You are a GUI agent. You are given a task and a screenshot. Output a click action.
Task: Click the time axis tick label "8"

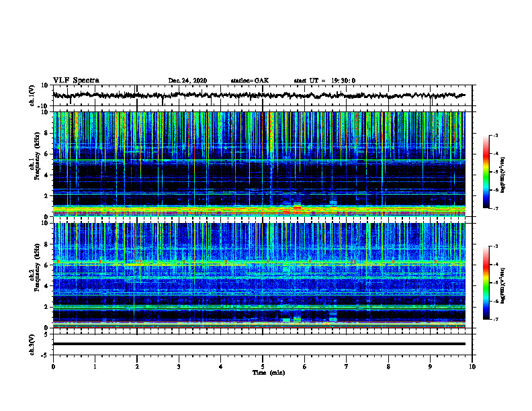(x=388, y=367)
